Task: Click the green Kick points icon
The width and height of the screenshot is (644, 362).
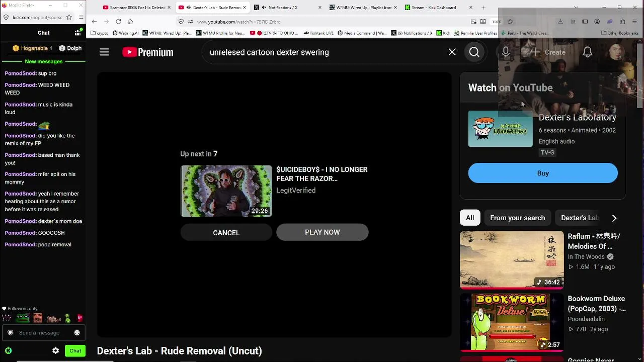Action: point(9,351)
